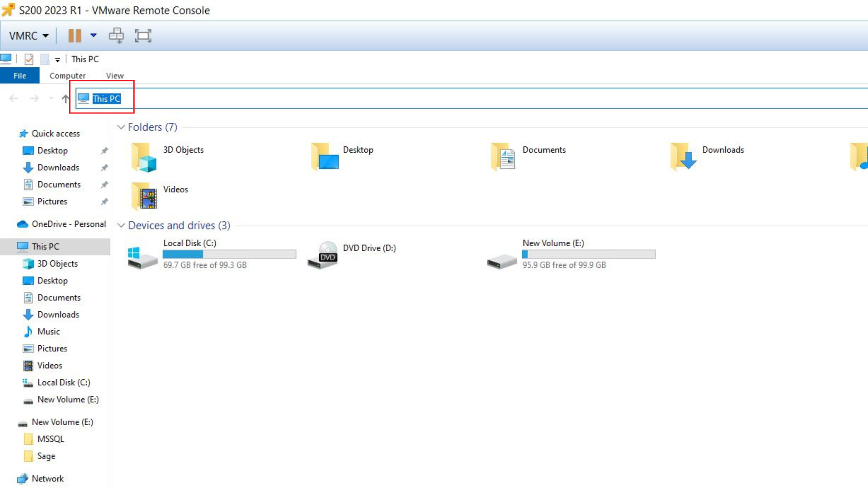Click New Volume (E:) capacity bar
The height and width of the screenshot is (488, 868).
click(589, 254)
